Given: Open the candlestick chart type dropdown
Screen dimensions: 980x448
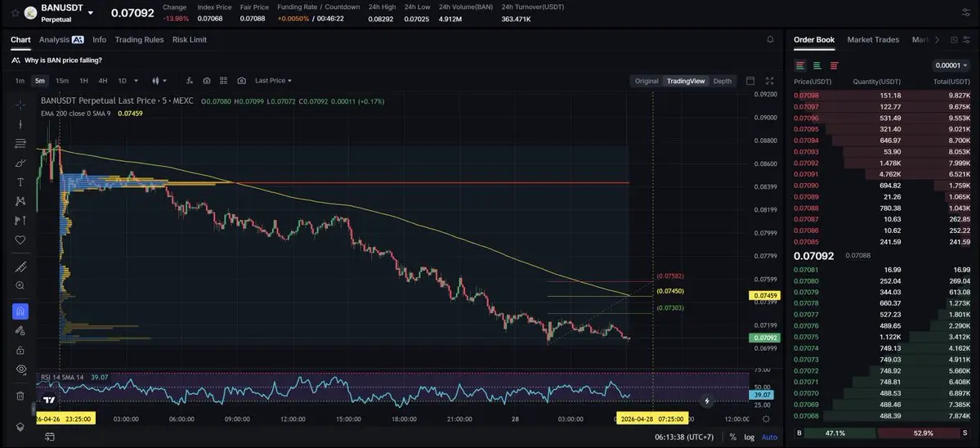Looking at the screenshot, I should pyautogui.click(x=159, y=81).
